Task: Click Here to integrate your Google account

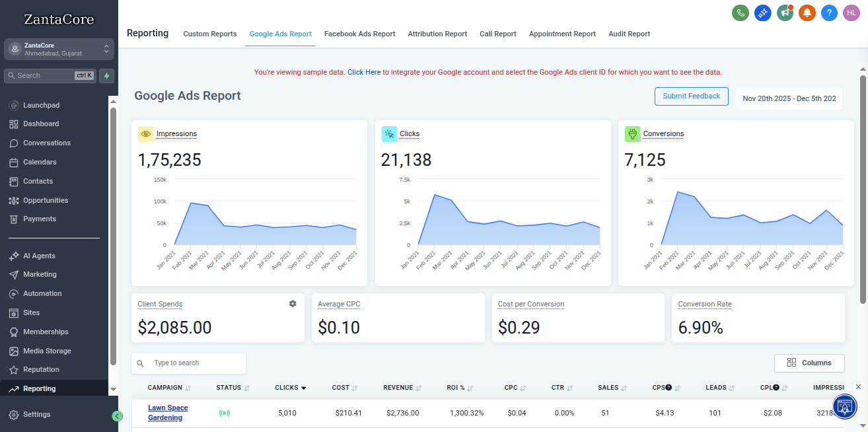Action: (x=364, y=72)
